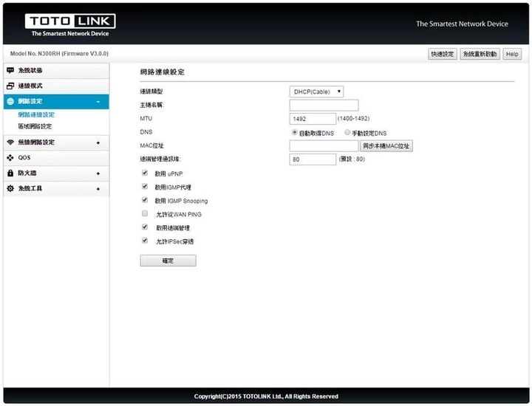Expand the wireless settings menu plus sign
Screen dimensions: 532x406
point(98,142)
